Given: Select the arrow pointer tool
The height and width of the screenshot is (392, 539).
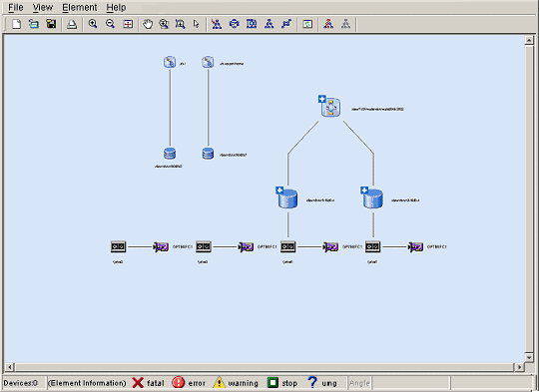Looking at the screenshot, I should [x=197, y=24].
